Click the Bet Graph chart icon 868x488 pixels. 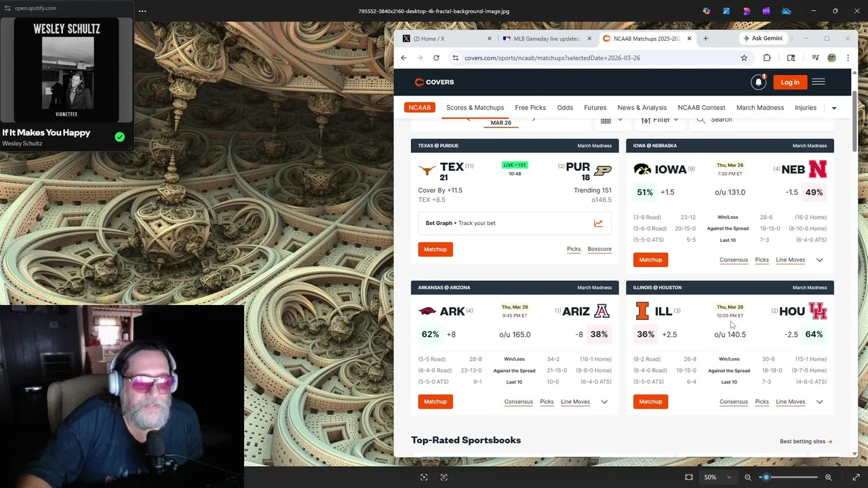(x=598, y=223)
